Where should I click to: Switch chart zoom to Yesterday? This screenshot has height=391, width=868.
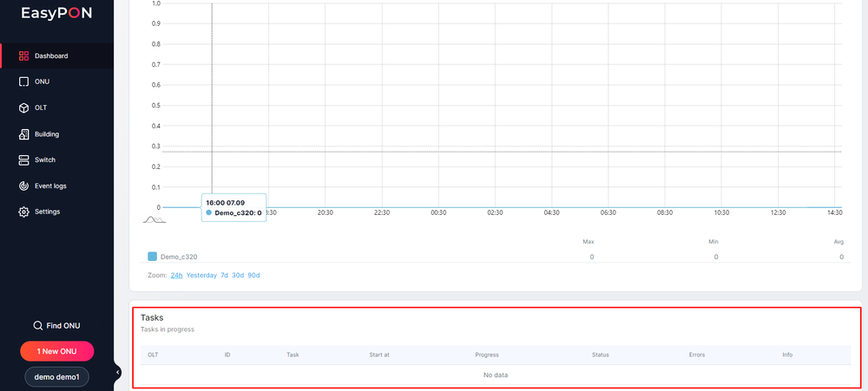point(201,275)
